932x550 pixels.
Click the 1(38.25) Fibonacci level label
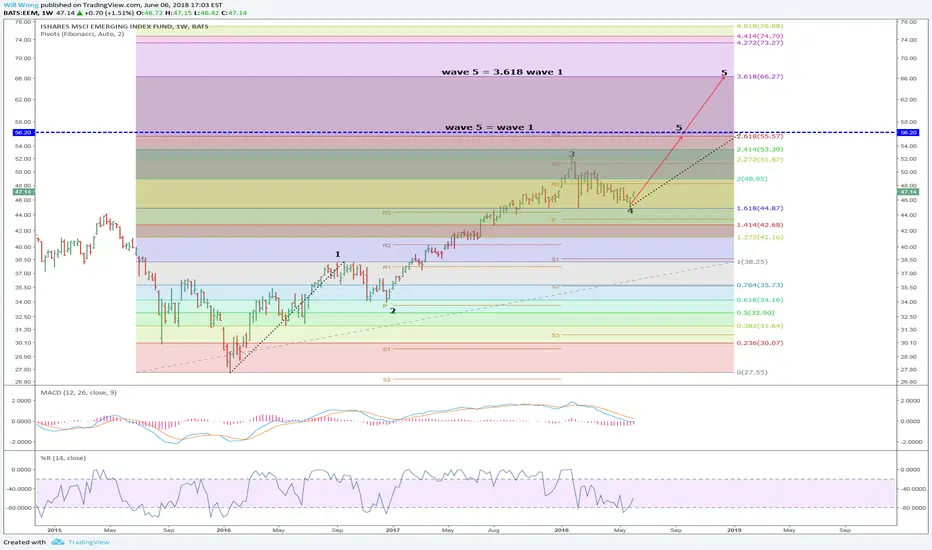click(x=752, y=262)
